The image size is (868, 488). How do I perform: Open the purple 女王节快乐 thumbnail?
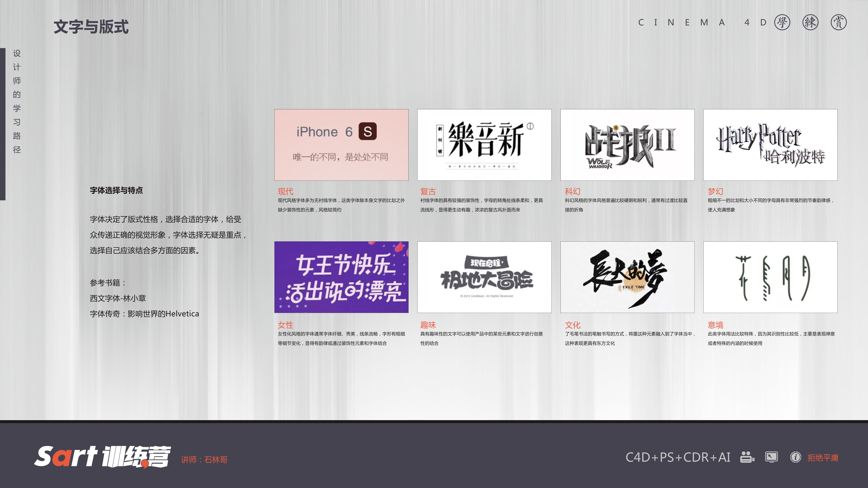341,277
